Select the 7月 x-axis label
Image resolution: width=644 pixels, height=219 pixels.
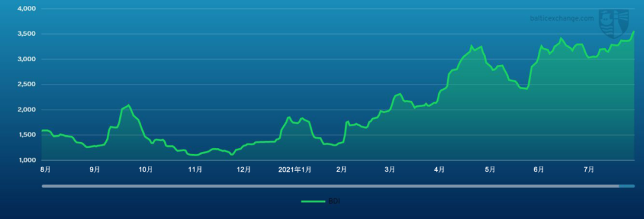589,170
